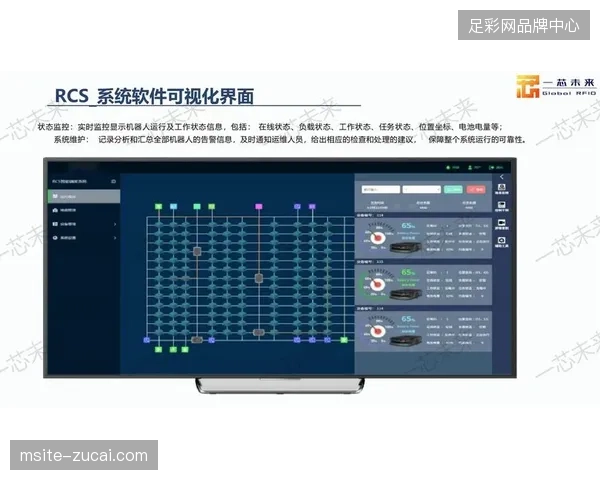
Task: Select green node at map's bottom-right corner
Action: coord(344,340)
